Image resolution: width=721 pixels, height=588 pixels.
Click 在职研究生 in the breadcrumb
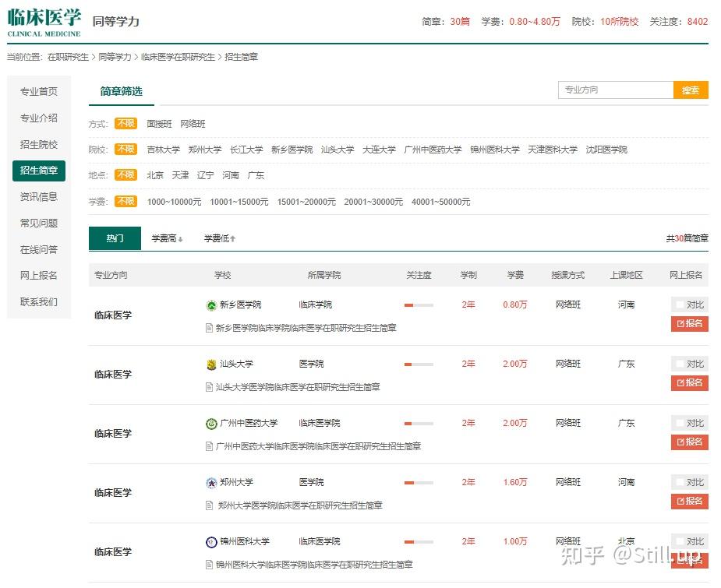pyautogui.click(x=68, y=57)
